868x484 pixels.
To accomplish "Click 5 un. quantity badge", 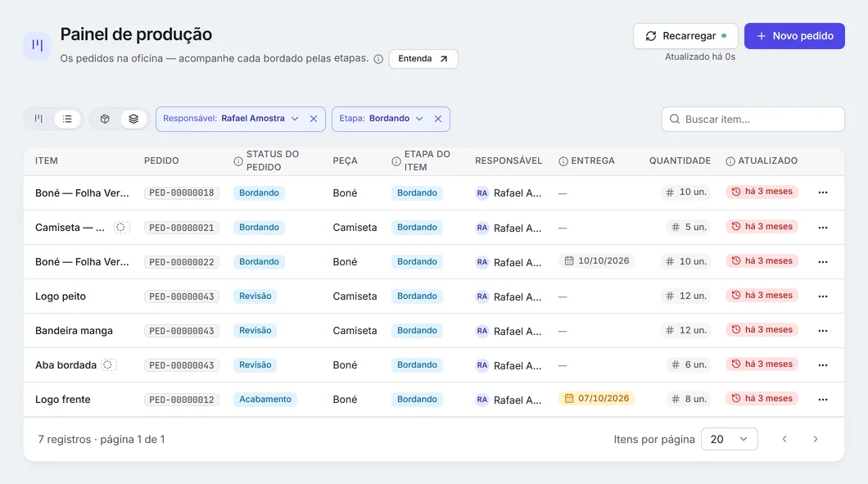I will [689, 227].
